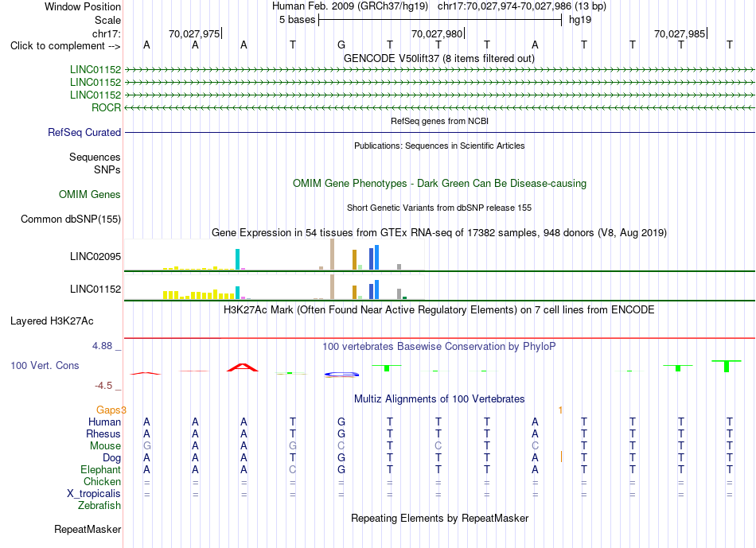
Task: Click the RefSeq Curated track label
Action: pyautogui.click(x=84, y=132)
